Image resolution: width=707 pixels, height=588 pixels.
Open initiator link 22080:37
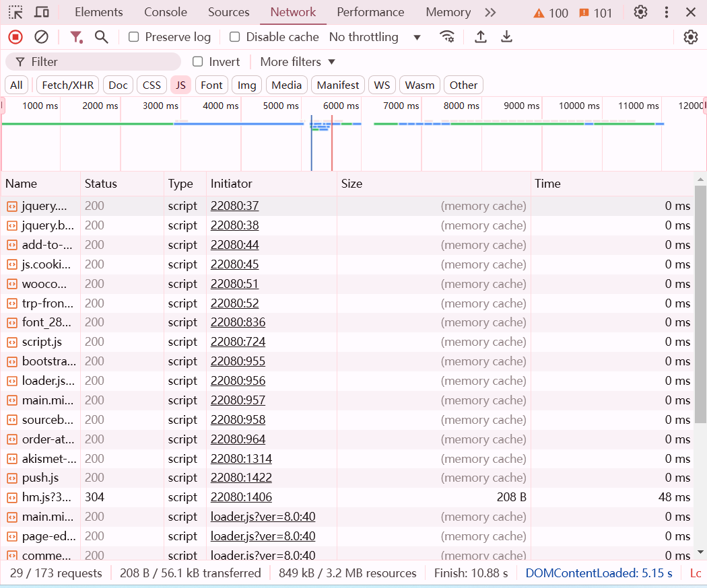(234, 205)
